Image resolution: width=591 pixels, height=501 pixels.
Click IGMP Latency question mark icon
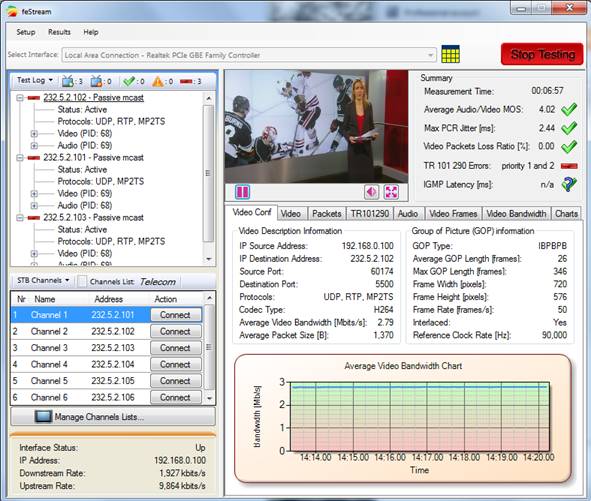pos(569,184)
